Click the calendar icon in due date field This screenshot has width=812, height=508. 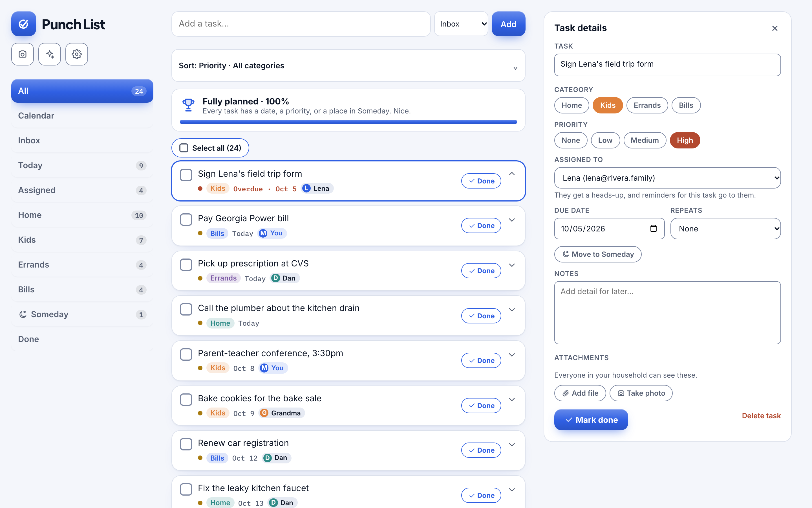click(x=653, y=229)
